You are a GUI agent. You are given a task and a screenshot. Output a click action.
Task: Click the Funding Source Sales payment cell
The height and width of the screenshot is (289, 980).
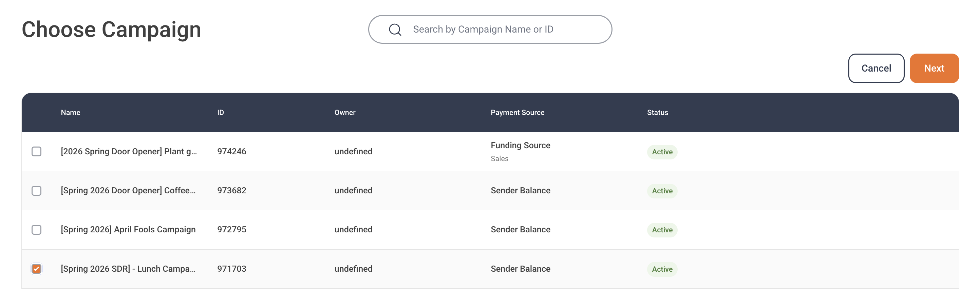[x=521, y=151]
